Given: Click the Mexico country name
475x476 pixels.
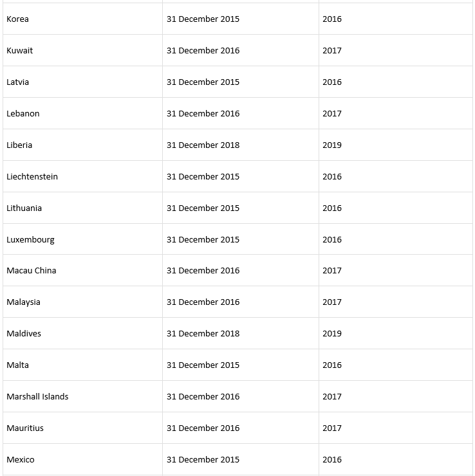Looking at the screenshot, I should pos(21,460).
